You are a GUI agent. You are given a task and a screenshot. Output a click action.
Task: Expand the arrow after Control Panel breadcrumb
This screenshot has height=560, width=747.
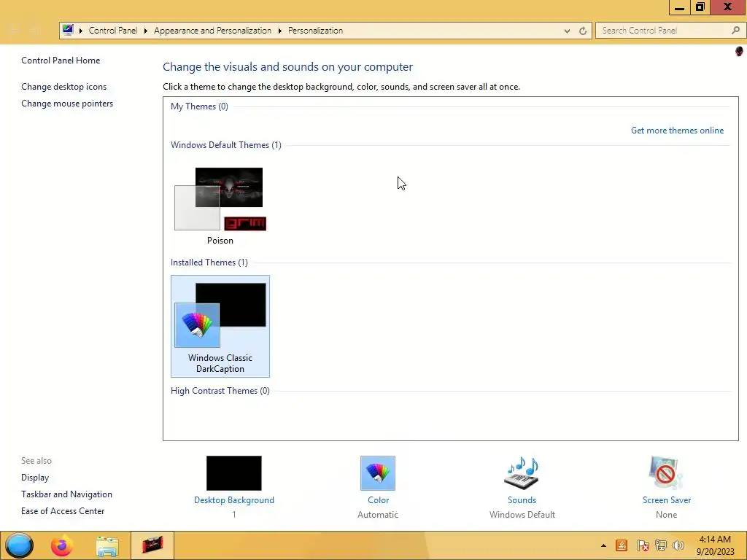point(145,31)
